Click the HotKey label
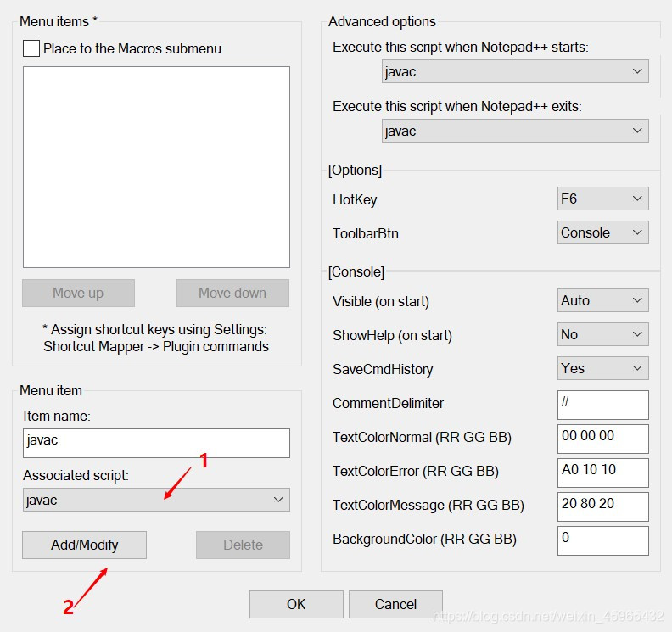The height and width of the screenshot is (632, 672). click(x=355, y=199)
